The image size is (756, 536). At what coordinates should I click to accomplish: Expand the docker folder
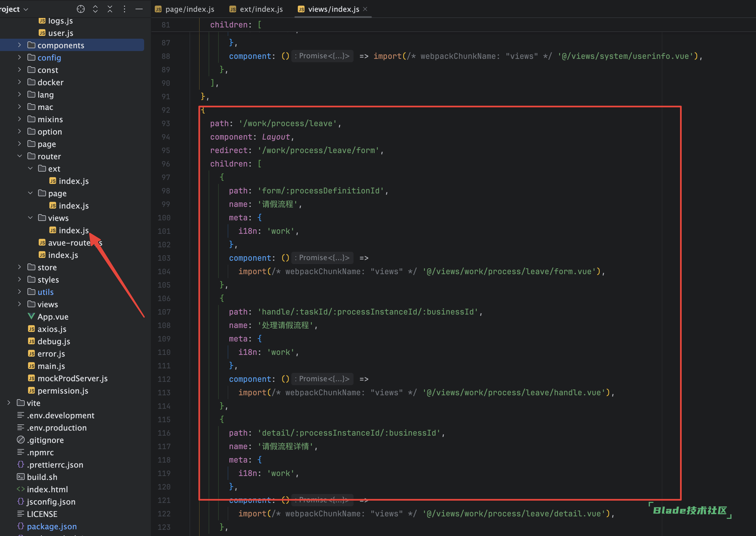coord(19,82)
